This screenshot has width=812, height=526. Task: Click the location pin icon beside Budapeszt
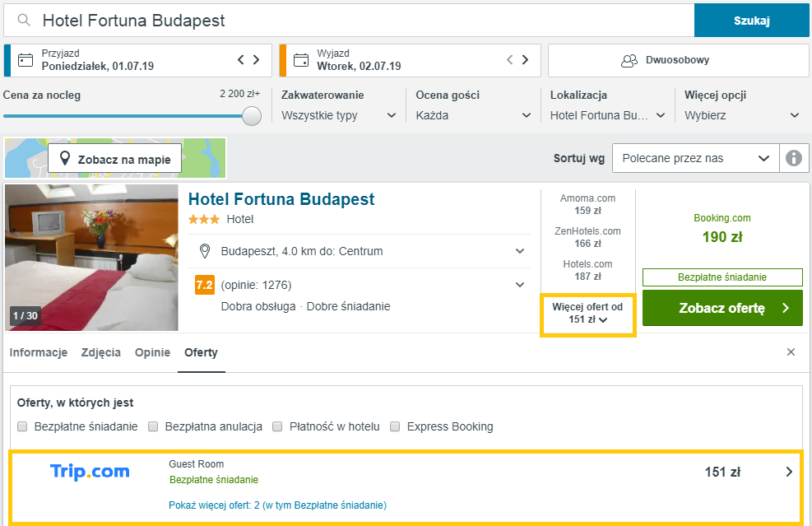[205, 251]
